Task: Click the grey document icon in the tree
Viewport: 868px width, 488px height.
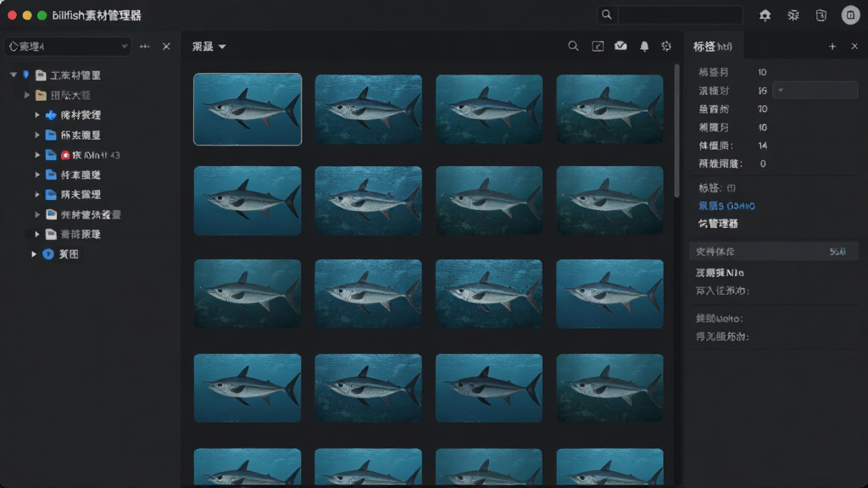Action: (x=51, y=234)
